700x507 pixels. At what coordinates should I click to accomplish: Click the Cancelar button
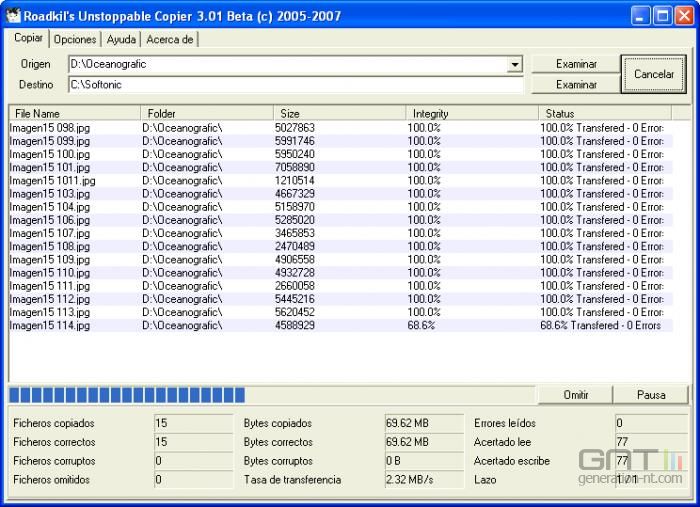(654, 74)
